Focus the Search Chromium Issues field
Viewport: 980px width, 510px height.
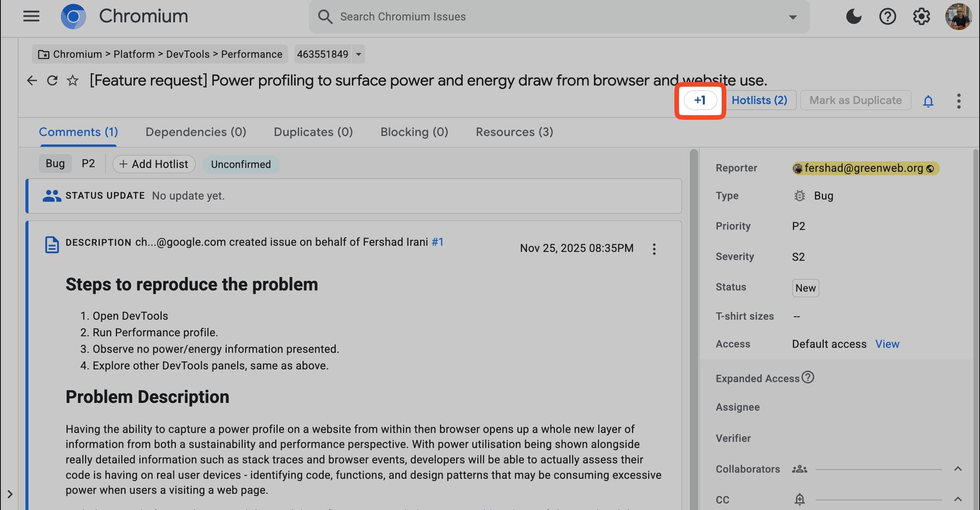pyautogui.click(x=559, y=17)
